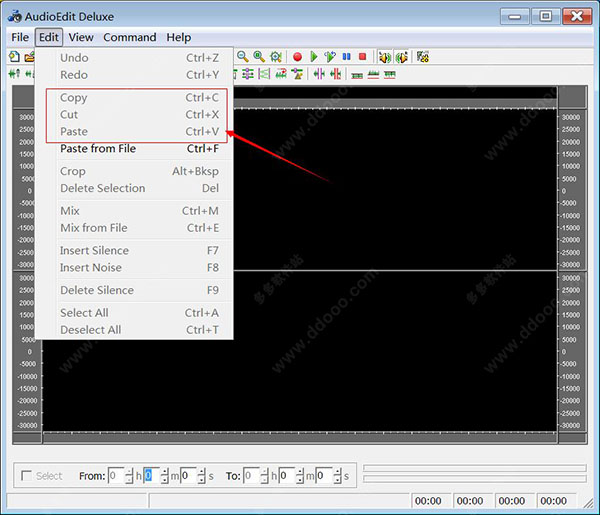The height and width of the screenshot is (515, 600).
Task: Click the To seconds input field
Action: 324,476
